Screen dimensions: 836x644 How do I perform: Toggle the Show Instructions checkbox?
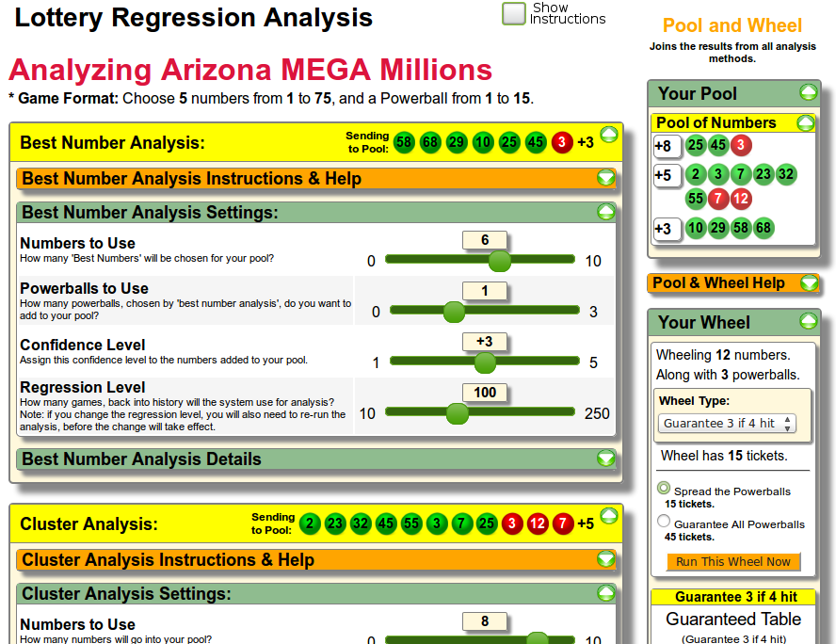click(x=514, y=13)
